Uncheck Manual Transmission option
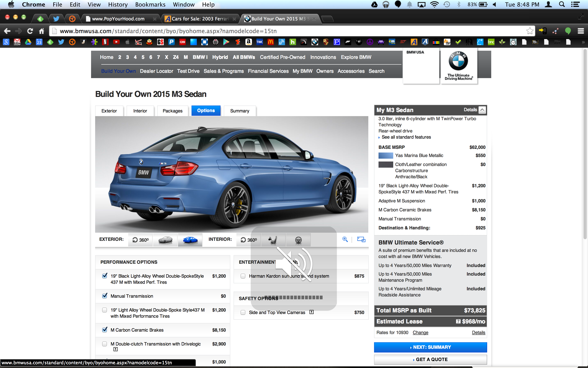This screenshot has width=588, height=368. [x=105, y=296]
